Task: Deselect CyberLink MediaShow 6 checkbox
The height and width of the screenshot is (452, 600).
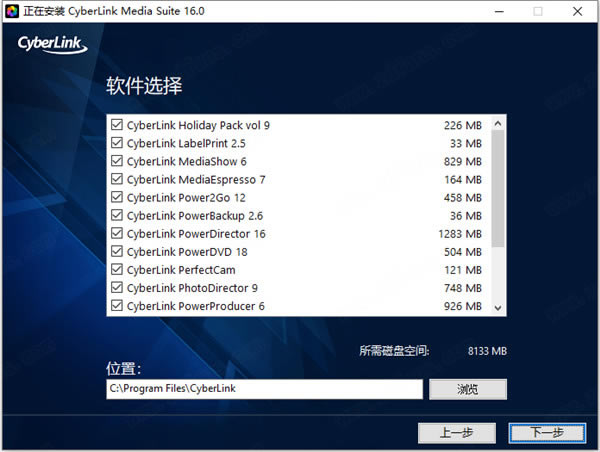Action: [x=117, y=162]
